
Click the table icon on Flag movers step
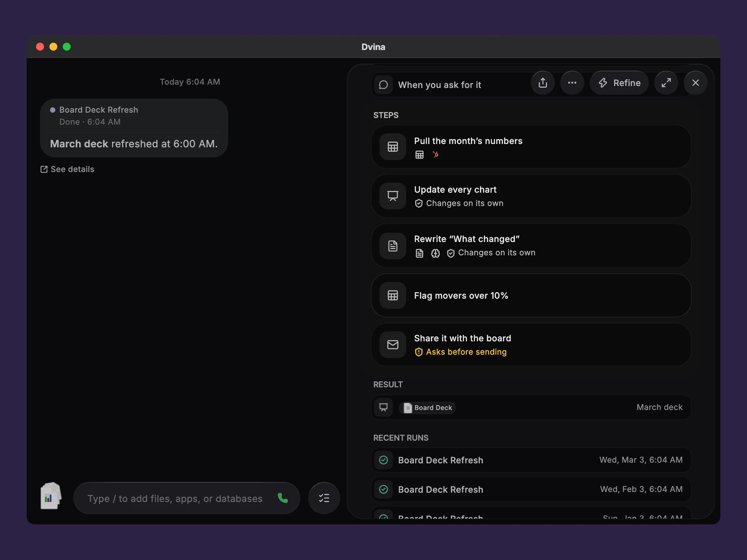pyautogui.click(x=393, y=295)
